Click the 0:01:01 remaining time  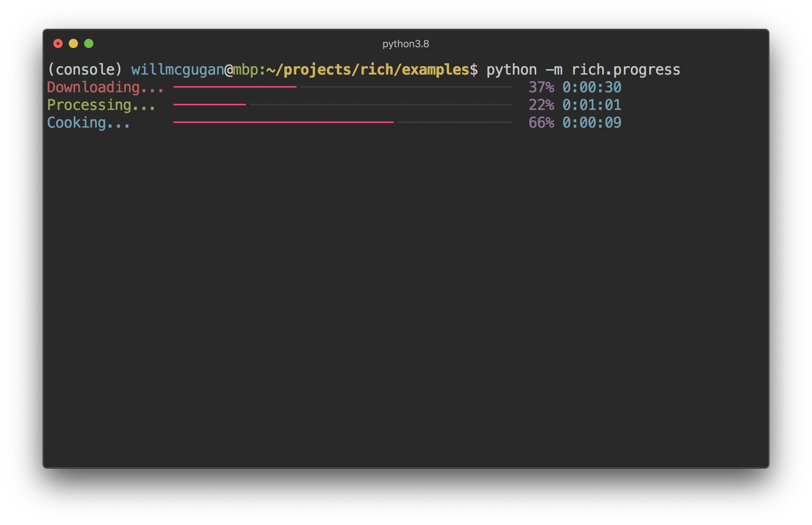[592, 105]
